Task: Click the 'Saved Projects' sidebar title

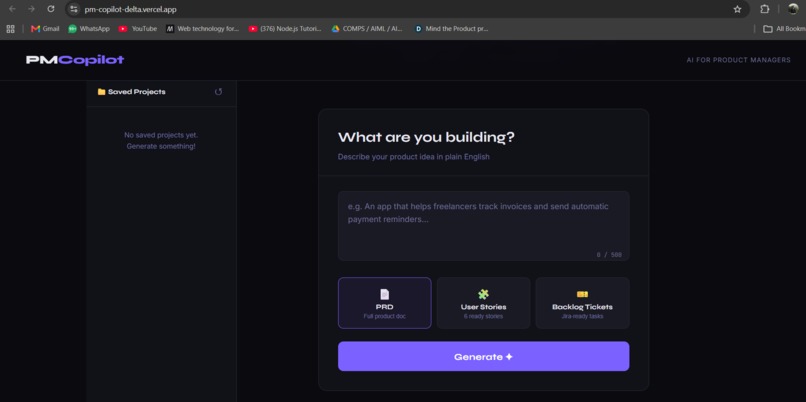Action: click(x=137, y=92)
